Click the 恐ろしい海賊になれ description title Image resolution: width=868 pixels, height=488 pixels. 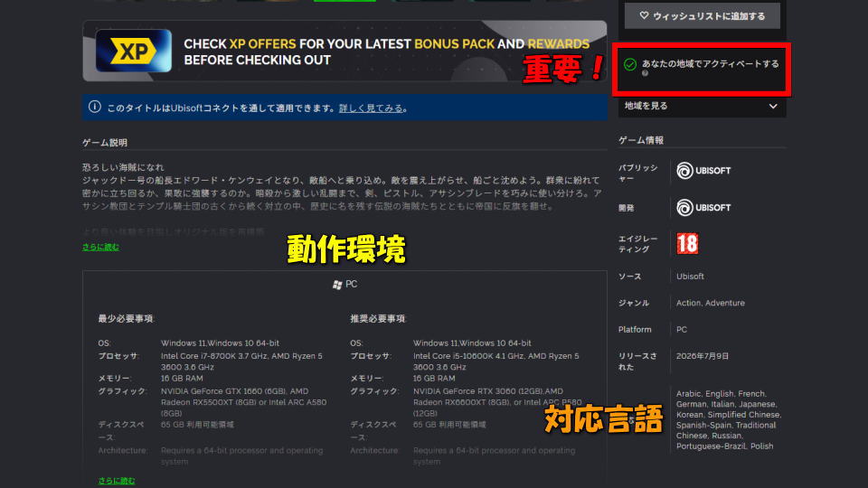[x=123, y=167]
